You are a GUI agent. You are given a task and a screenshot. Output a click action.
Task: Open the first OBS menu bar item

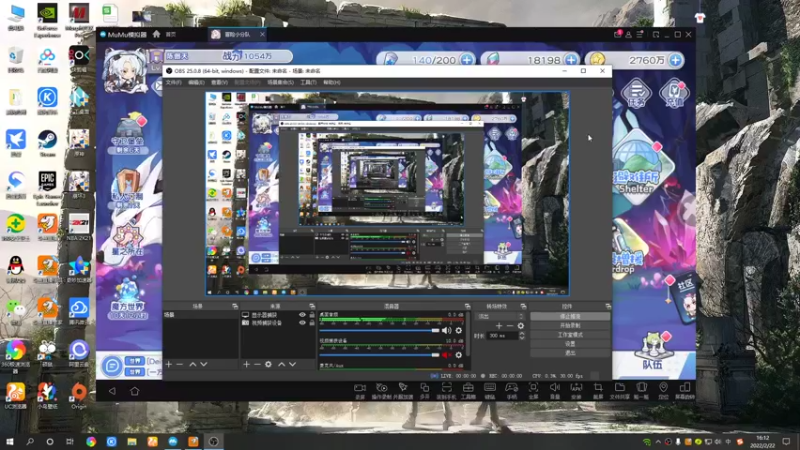(x=173, y=83)
